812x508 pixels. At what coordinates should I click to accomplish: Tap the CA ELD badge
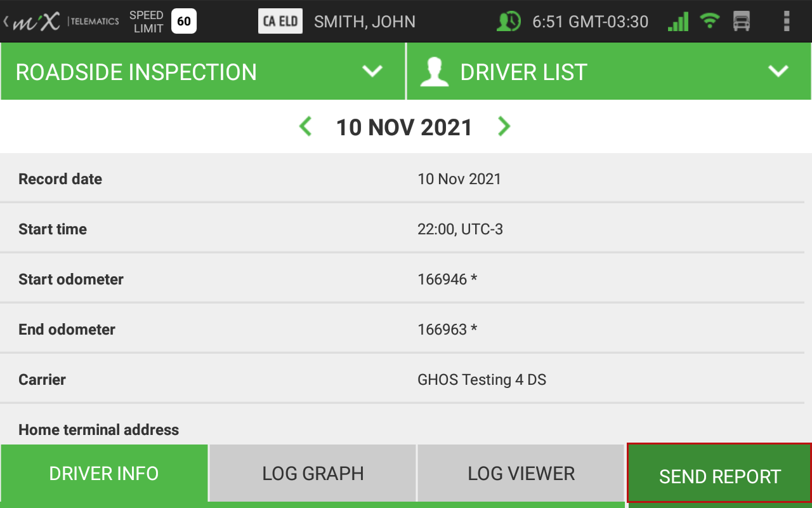tap(280, 22)
